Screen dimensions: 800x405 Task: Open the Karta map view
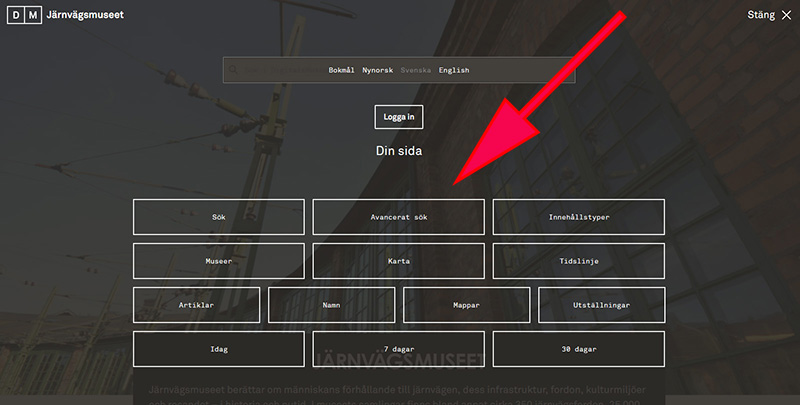coord(398,261)
